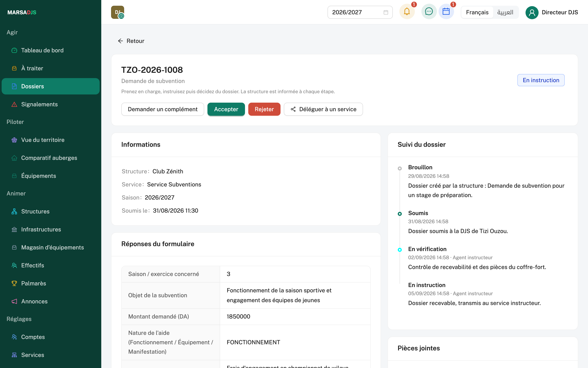Click the À traiter inbox icon
Viewport: 588px width, 368px height.
(14, 68)
